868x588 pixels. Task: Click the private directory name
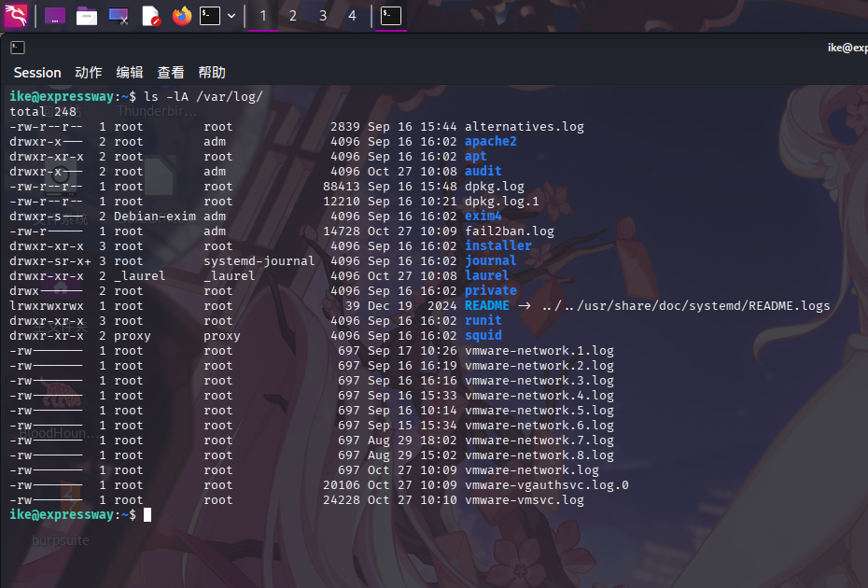point(490,290)
